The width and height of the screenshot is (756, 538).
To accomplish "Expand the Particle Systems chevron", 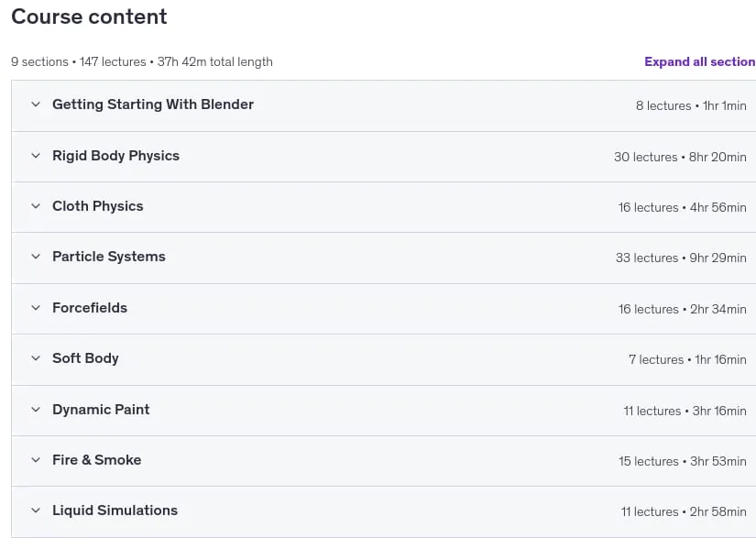I will tap(36, 257).
